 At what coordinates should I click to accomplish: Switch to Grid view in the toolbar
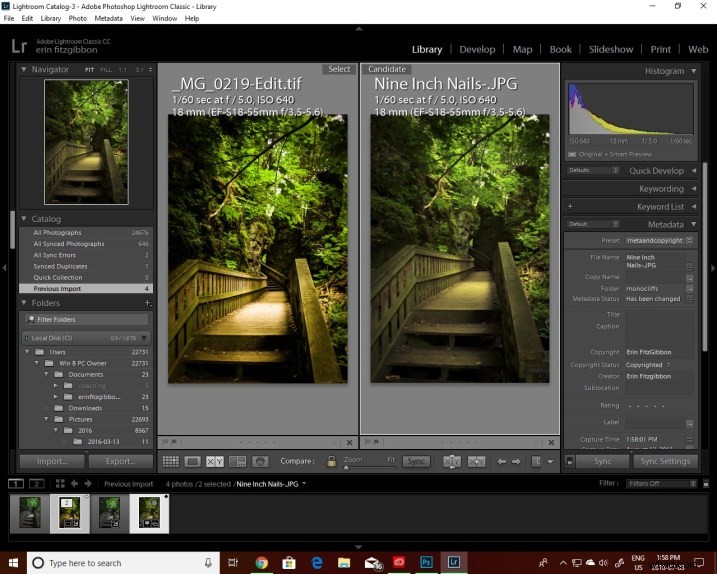click(171, 461)
